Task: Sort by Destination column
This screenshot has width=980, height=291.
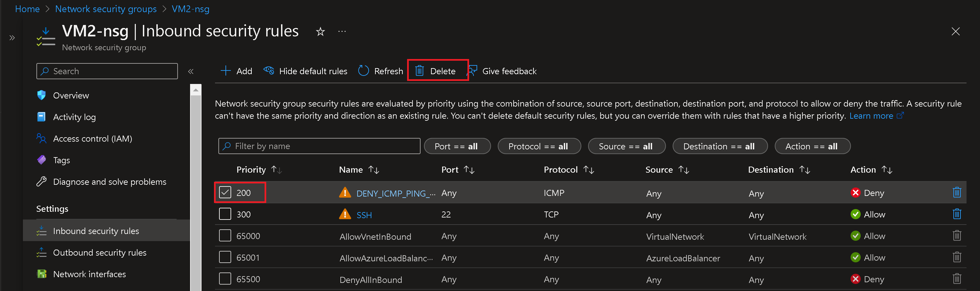Action: pos(779,170)
